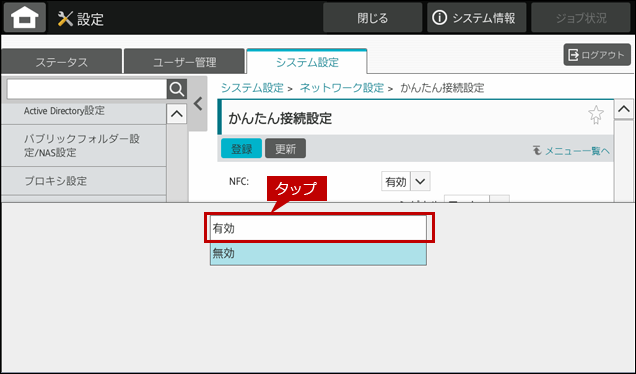Open the NFC 有効 dropdown
Screen dimensions: 636x374
coord(406,181)
